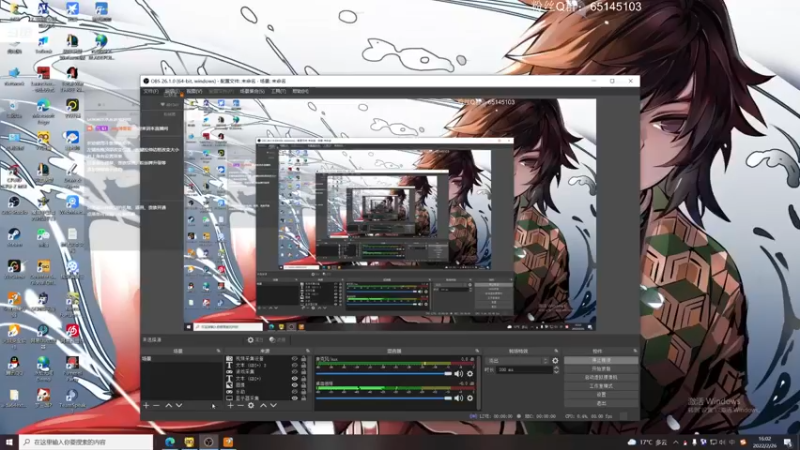
Task: Open the 帮助(H) menu
Action: click(x=301, y=91)
